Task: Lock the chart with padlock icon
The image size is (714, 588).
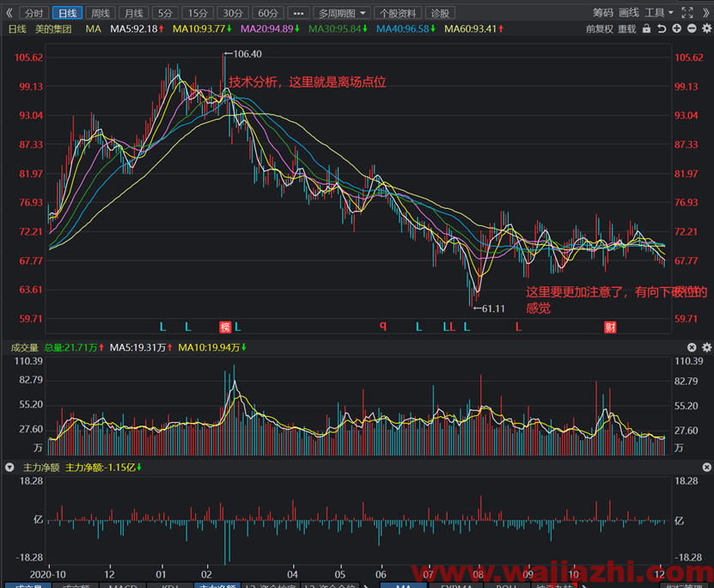Action: pos(647,28)
